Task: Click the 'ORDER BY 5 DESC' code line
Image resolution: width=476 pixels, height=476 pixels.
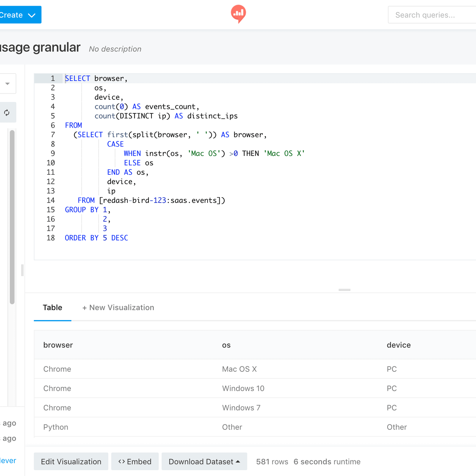Action: pos(96,238)
